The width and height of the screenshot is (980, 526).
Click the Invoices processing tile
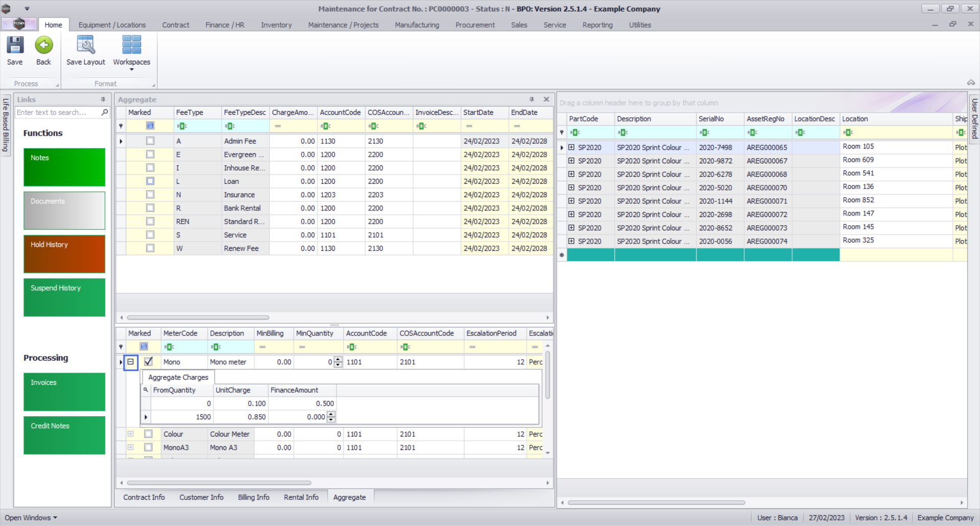[x=64, y=392]
